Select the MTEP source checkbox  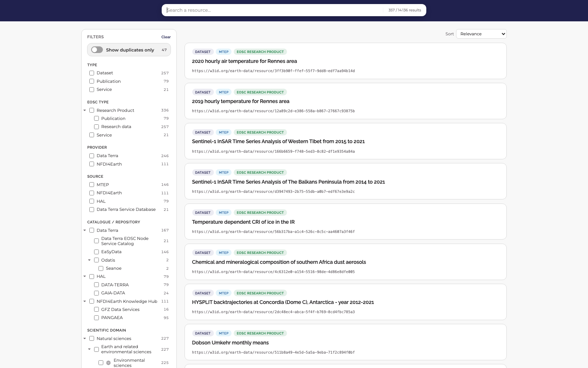pyautogui.click(x=92, y=185)
